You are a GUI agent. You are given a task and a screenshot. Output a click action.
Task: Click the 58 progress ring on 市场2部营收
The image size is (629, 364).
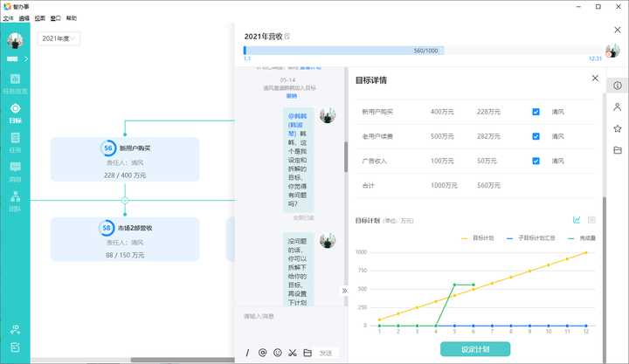(x=107, y=228)
